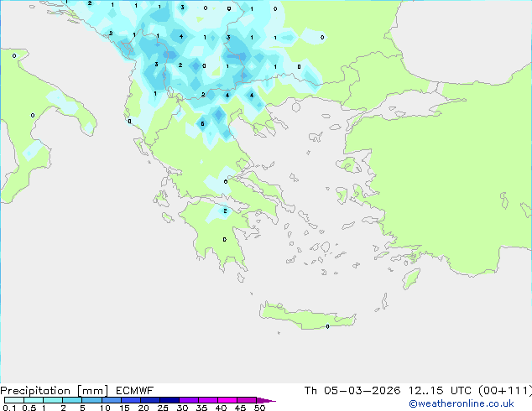Image resolution: width=532 pixels, height=411 pixels.
Task: Select the 30–35 mm purple legend swatch
Action: pyautogui.click(x=188, y=400)
